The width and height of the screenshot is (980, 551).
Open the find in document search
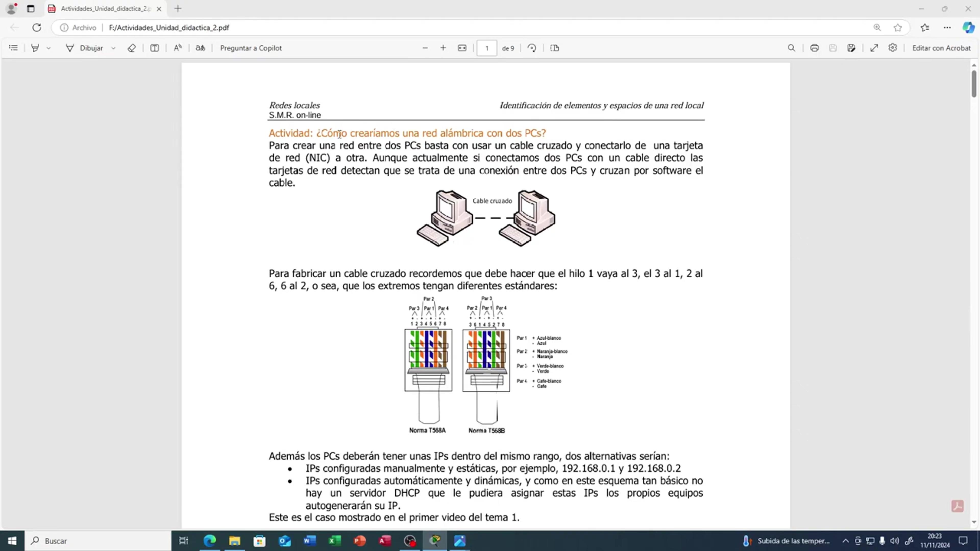[791, 48]
